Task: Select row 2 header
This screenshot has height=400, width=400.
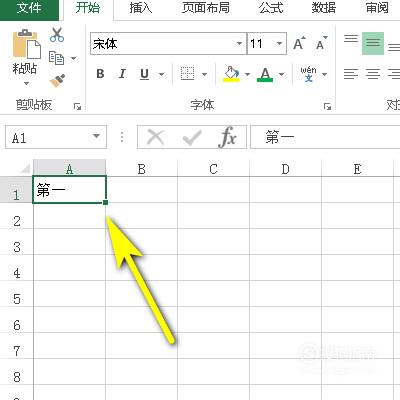Action: coord(16,216)
